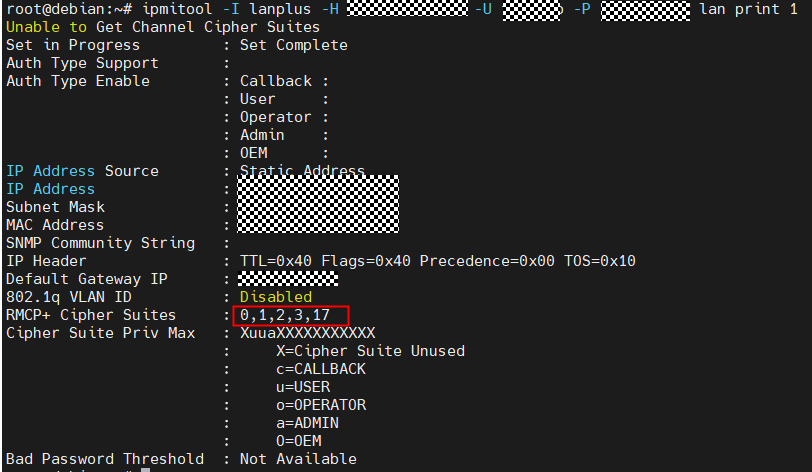Click the 'root@debian:~#' shell prompt
The image size is (812, 472).
59,9
